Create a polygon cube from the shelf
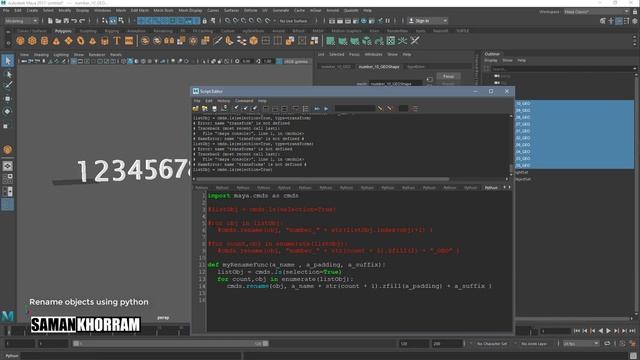Image resolution: width=640 pixels, height=360 pixels. click(32, 41)
